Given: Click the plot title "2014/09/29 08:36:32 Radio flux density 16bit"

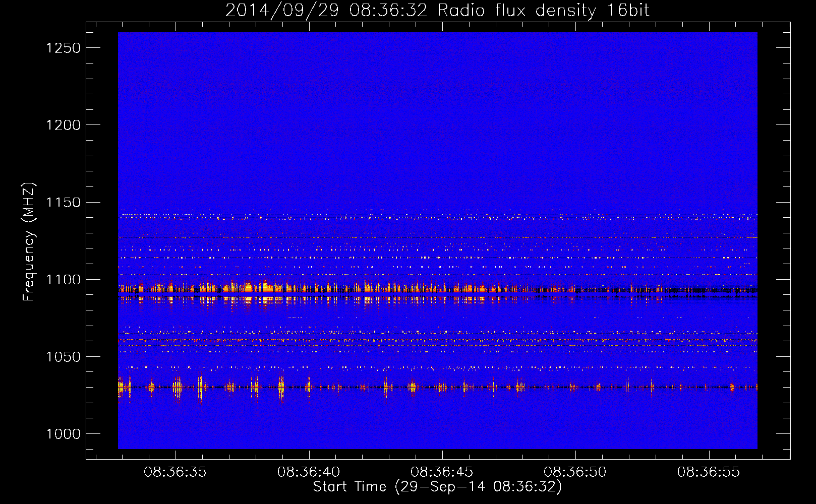Looking at the screenshot, I should pyautogui.click(x=437, y=11).
